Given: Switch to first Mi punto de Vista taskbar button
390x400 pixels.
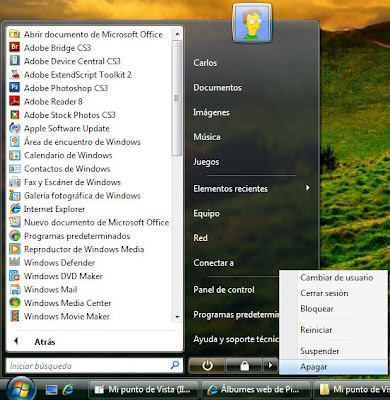Looking at the screenshot, I should 143,389.
